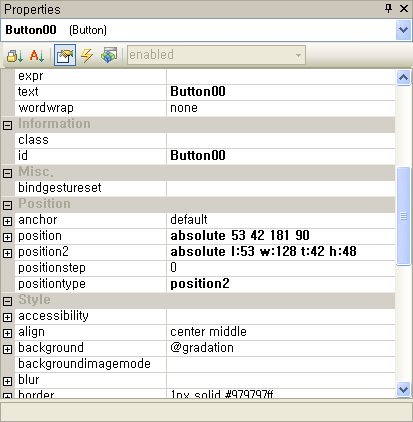413x422 pixels.
Task: Show the Properties view icon
Action: [x=65, y=55]
